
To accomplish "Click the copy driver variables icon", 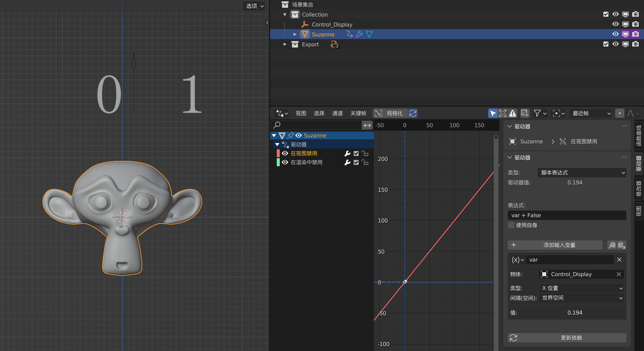I will point(612,245).
